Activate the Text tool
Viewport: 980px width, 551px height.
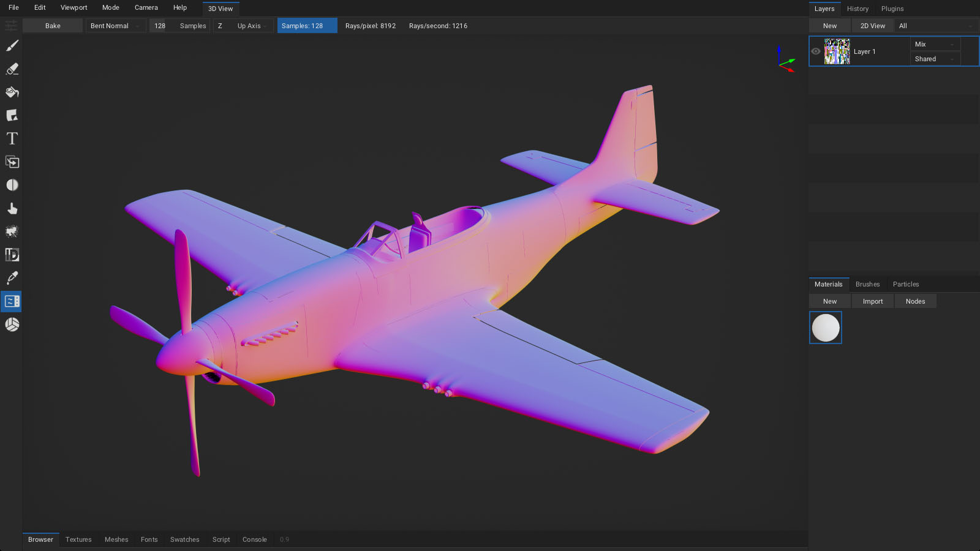(x=12, y=139)
